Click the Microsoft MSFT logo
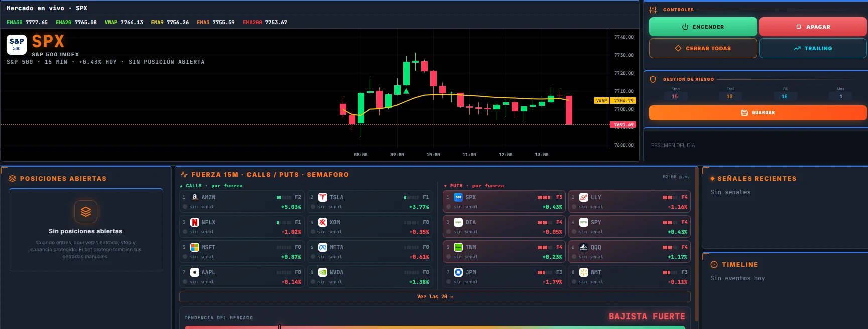Screen dimensions: 868x329 click(x=195, y=247)
